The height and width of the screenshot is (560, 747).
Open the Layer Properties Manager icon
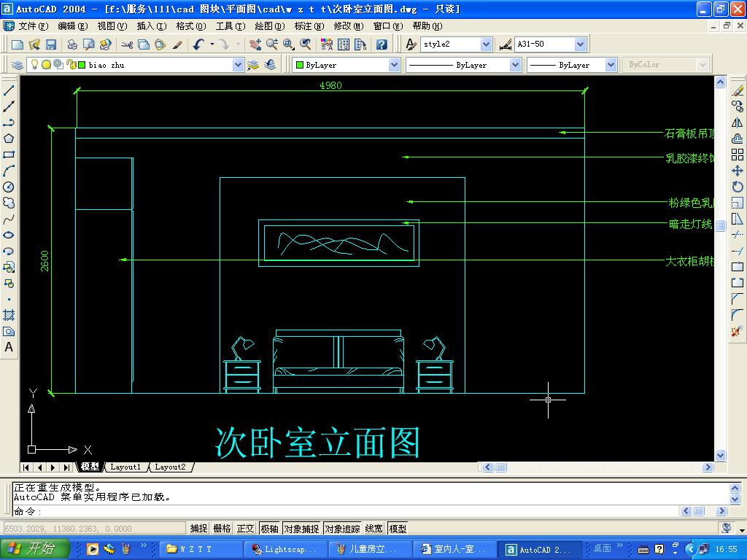click(x=18, y=65)
